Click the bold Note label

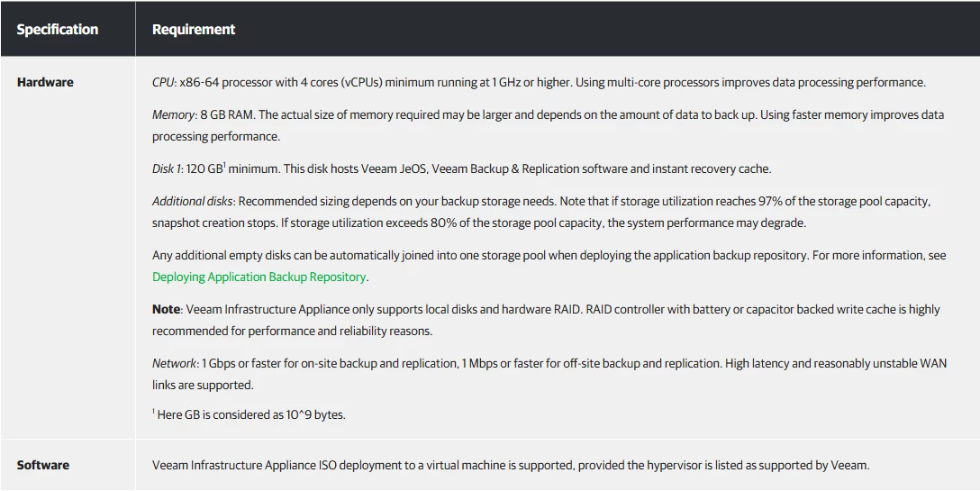167,310
